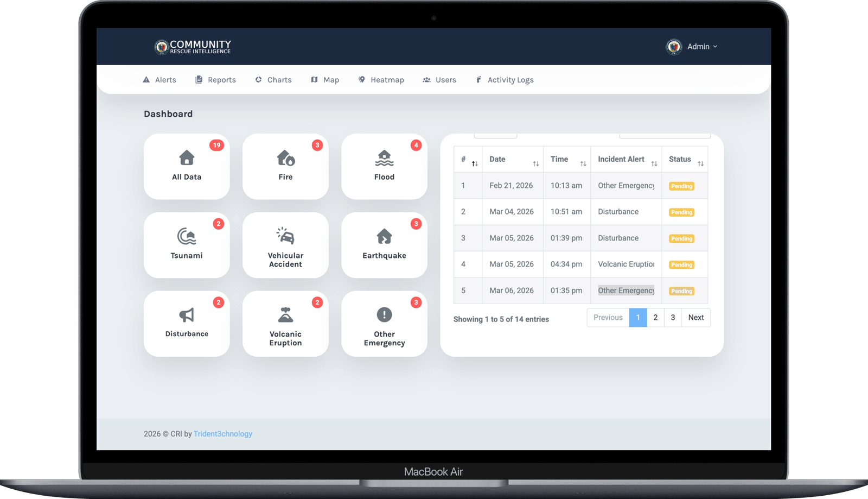
Task: Open the Vehicular Accident card
Action: 285,245
